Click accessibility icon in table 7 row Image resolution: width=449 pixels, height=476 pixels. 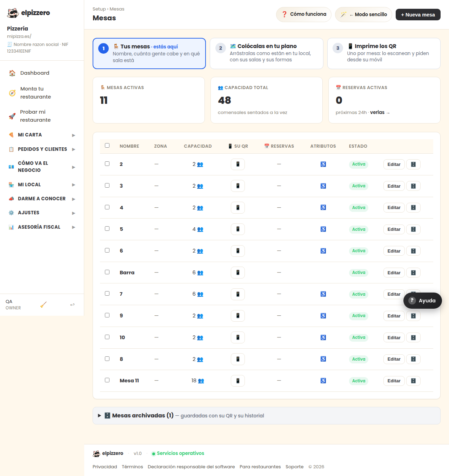[x=323, y=294]
